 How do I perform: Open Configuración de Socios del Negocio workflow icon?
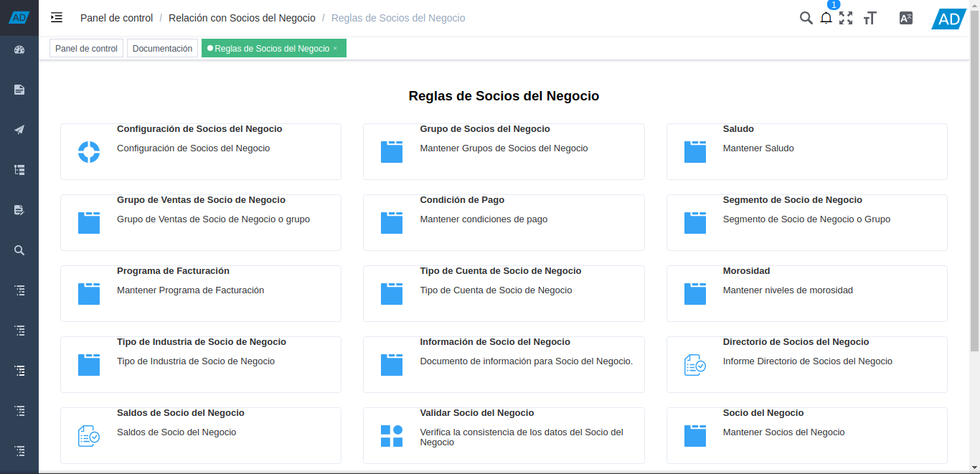click(88, 151)
